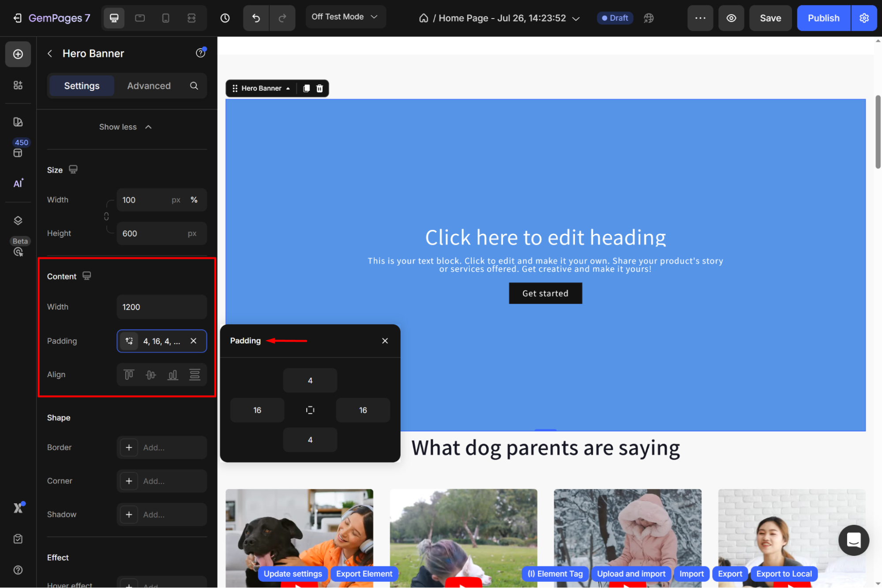Viewport: 882px width, 588px height.
Task: Open page settings gear beside Publish
Action: tap(864, 18)
